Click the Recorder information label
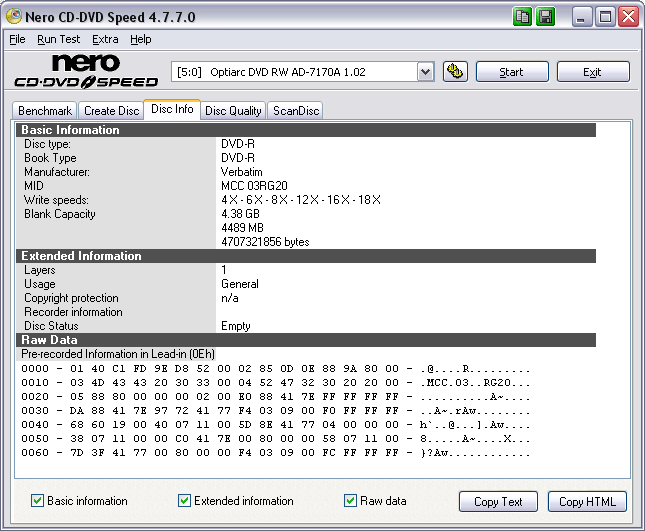This screenshot has width=645, height=531. tap(73, 312)
